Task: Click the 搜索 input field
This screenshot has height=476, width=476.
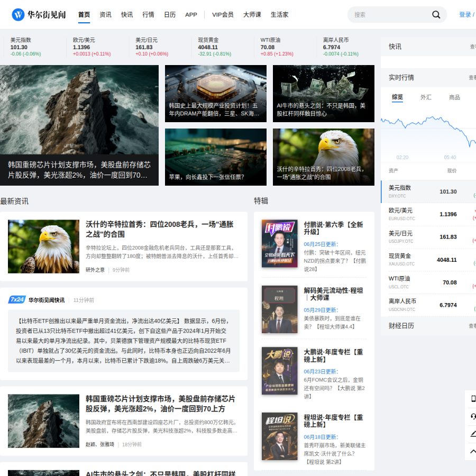Action: pos(391,15)
